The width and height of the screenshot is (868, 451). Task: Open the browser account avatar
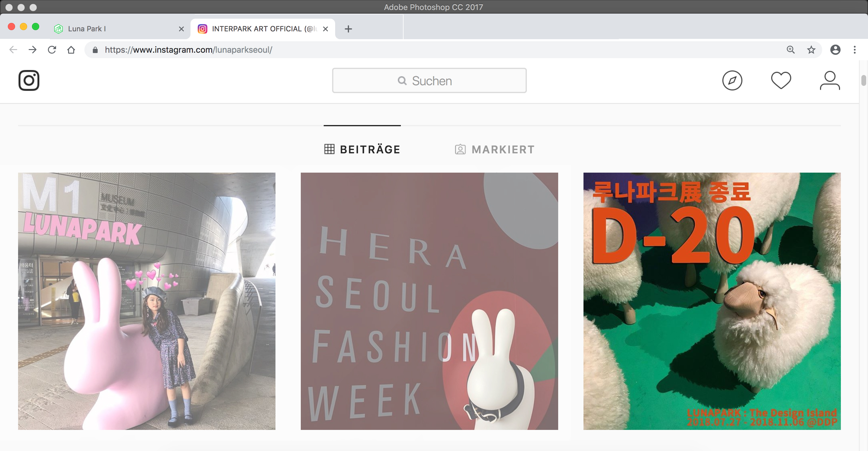tap(835, 50)
